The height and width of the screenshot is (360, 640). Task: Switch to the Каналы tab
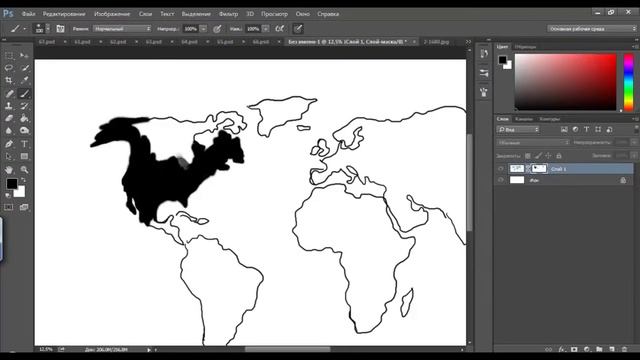coord(524,119)
